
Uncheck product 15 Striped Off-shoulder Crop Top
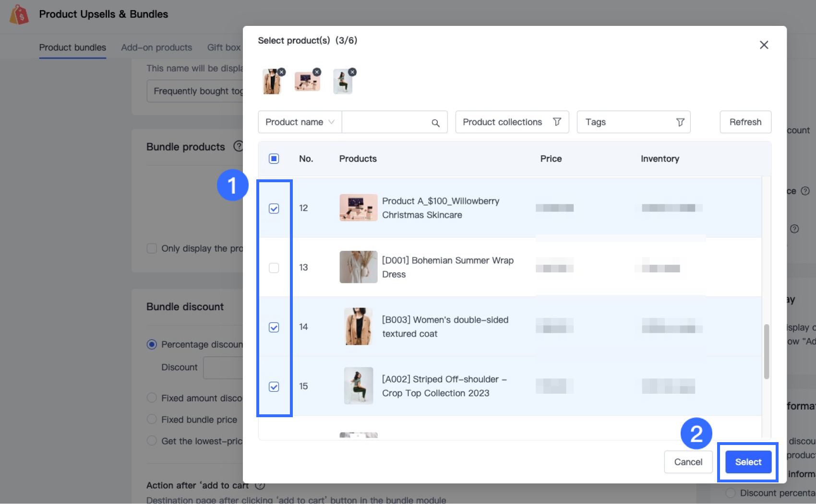pos(274,387)
